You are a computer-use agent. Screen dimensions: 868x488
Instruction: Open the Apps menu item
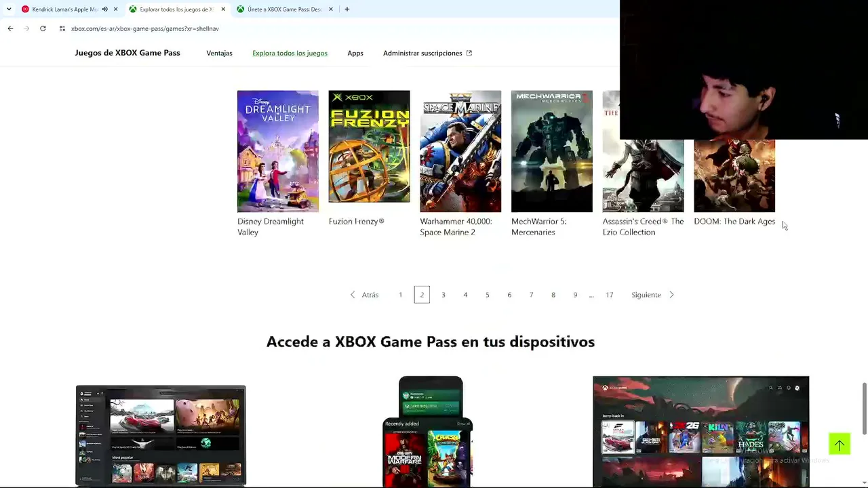click(355, 53)
